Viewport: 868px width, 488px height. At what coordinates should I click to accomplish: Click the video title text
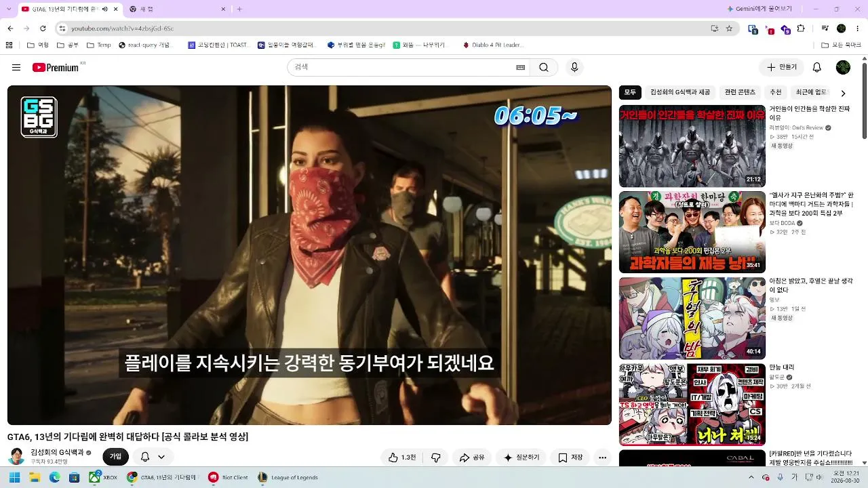(x=127, y=436)
